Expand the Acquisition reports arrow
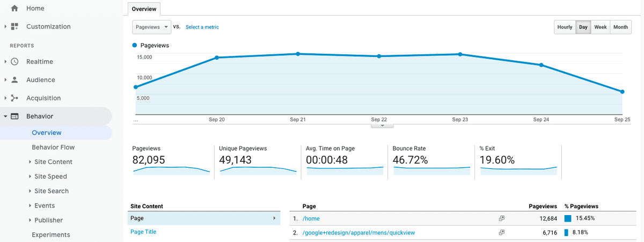Screen dimensions: 644x242 [5, 98]
